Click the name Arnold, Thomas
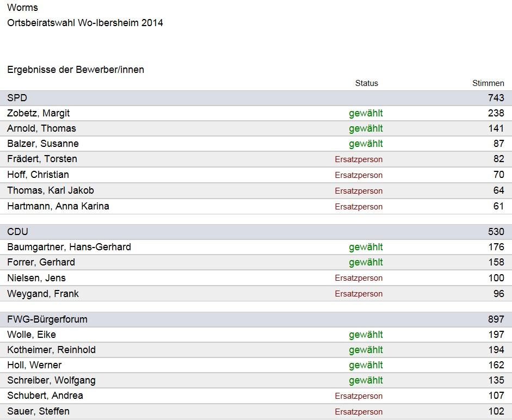Viewport: 512px width, 420px height. 41,128
